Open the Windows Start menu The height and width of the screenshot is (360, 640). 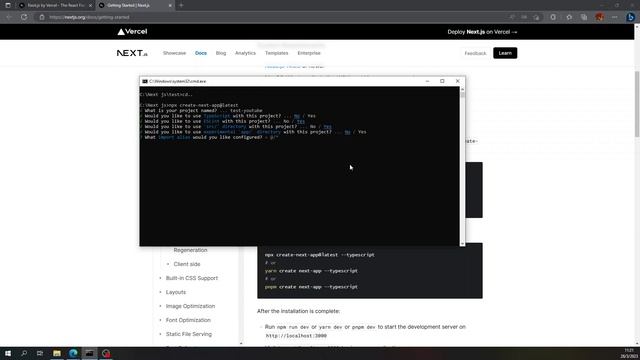click(x=8, y=353)
